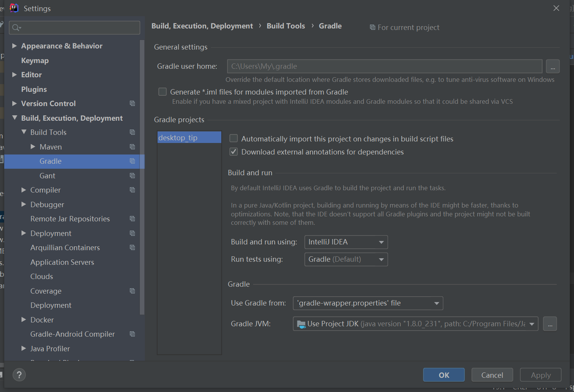This screenshot has width=574, height=392.
Task: Enable 'Generate *.iml files for modules imported from Gradle'
Action: pyautogui.click(x=162, y=91)
